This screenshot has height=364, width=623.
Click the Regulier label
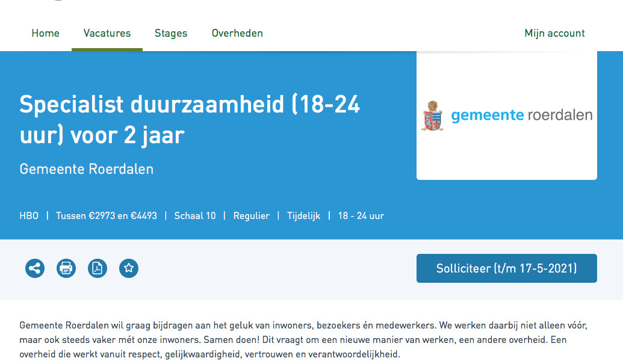click(252, 216)
